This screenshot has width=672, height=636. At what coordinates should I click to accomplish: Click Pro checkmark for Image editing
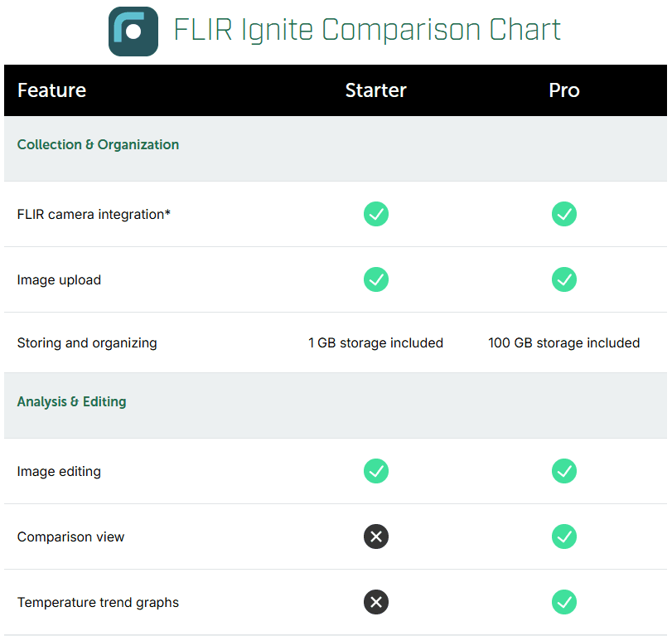click(564, 471)
